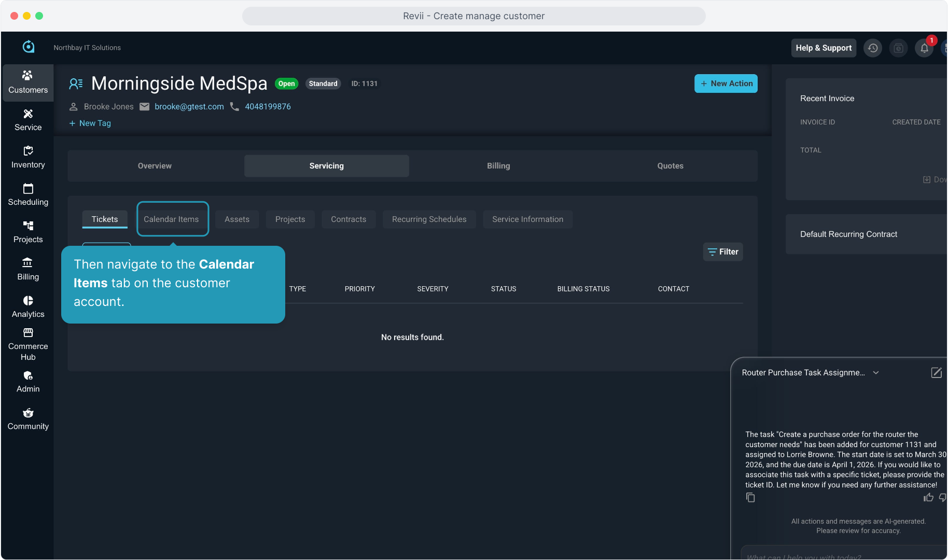
Task: Click the Help & Support button
Action: tap(824, 48)
